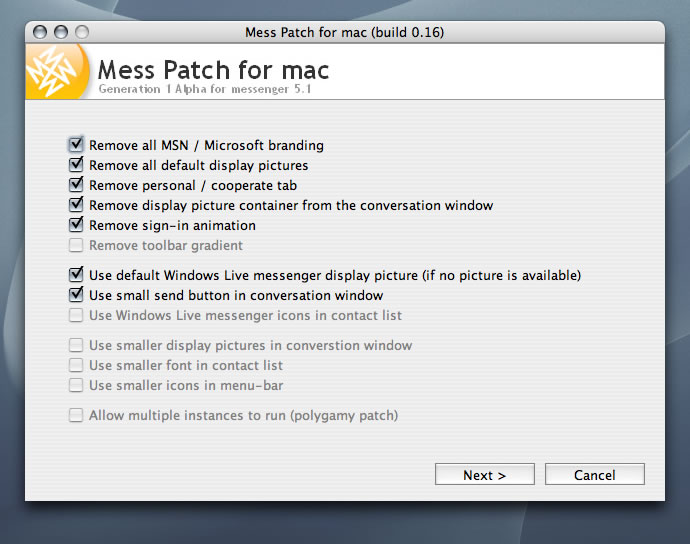Click the Remove toolbar gradient checkbox
This screenshot has width=690, height=544.
(x=76, y=245)
